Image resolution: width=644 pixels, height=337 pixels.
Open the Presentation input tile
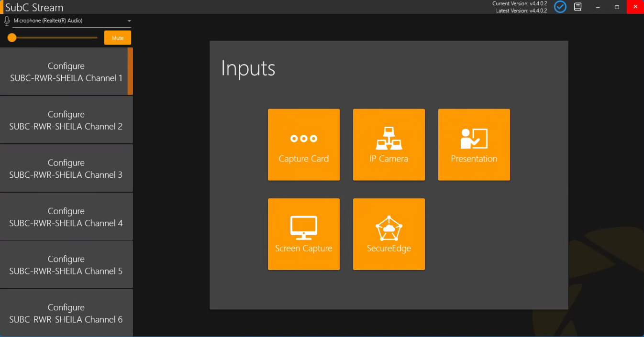[x=474, y=145]
